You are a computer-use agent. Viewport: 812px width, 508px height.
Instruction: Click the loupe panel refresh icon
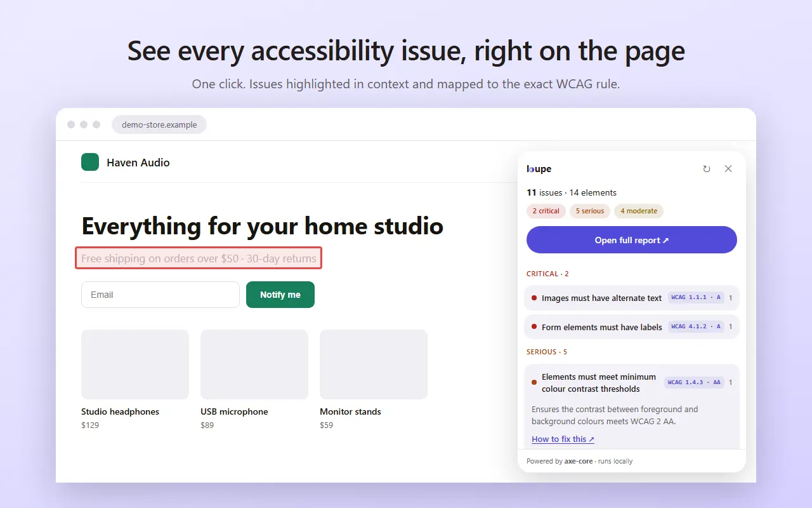(707, 169)
